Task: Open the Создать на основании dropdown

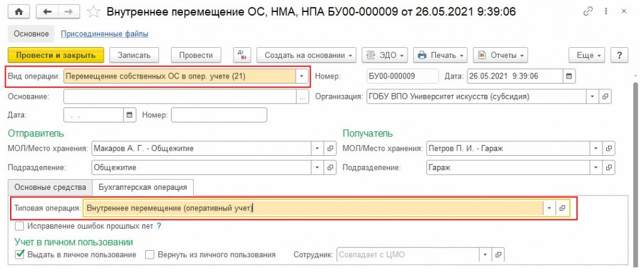Action: pyautogui.click(x=306, y=55)
